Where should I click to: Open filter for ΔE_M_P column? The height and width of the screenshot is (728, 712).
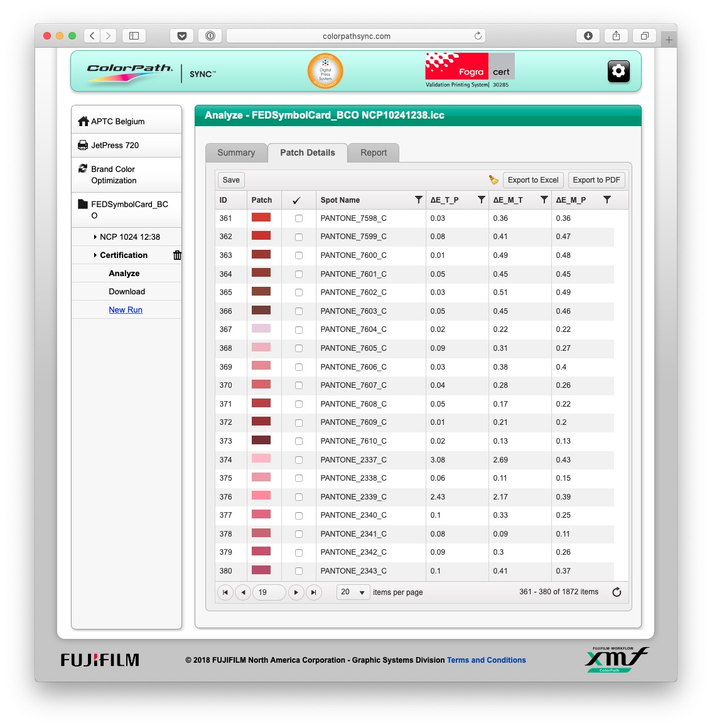[607, 200]
